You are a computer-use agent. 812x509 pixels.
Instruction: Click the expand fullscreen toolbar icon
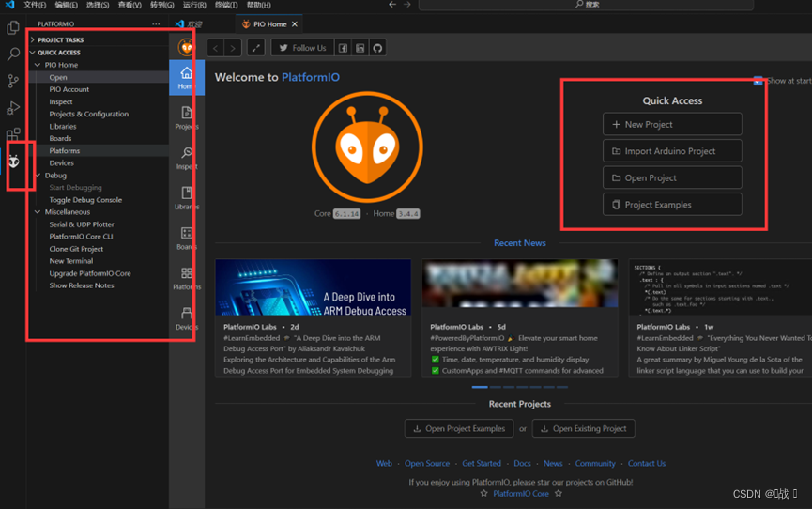[256, 48]
